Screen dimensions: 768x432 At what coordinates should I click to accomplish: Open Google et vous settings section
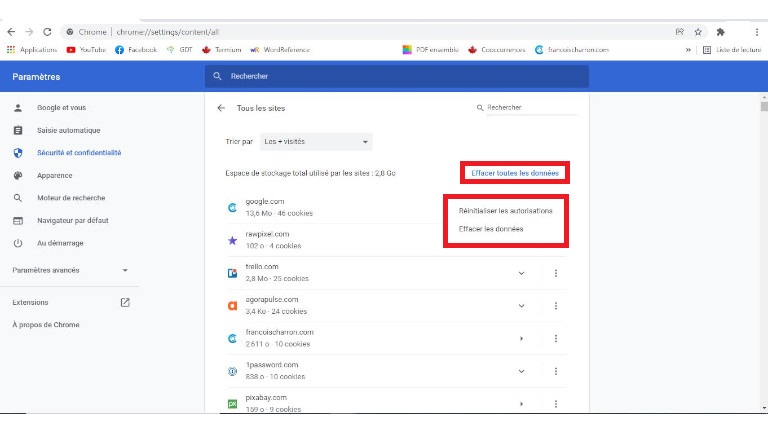tap(61, 108)
